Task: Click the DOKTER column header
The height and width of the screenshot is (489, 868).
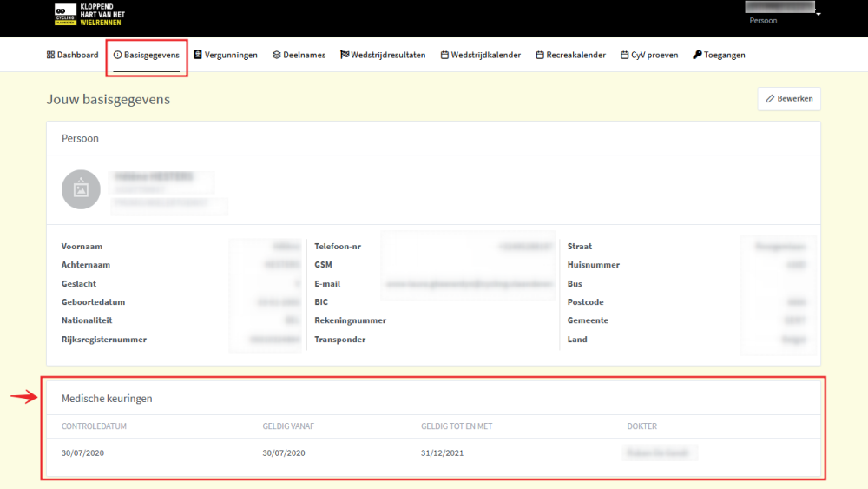Action: pos(642,426)
